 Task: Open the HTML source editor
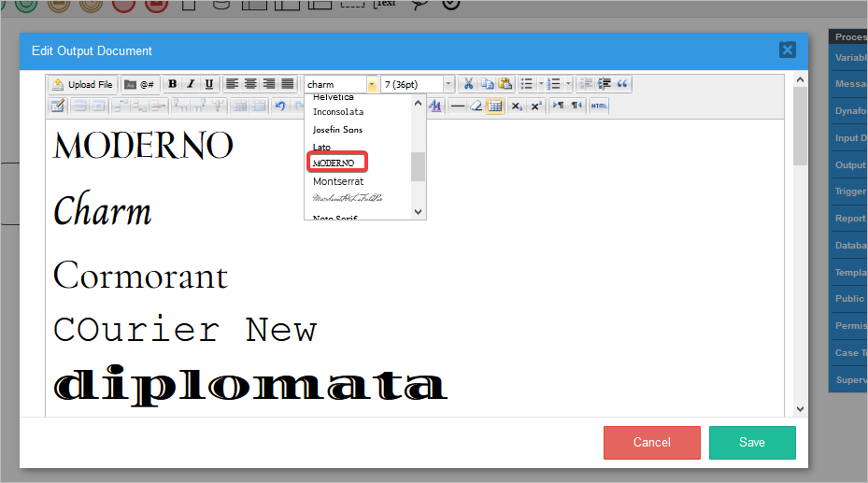tap(599, 106)
